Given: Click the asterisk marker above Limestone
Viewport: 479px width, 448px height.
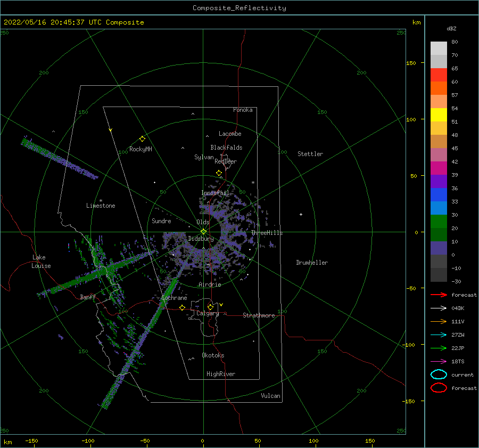Looking at the screenshot, I should 101,201.
